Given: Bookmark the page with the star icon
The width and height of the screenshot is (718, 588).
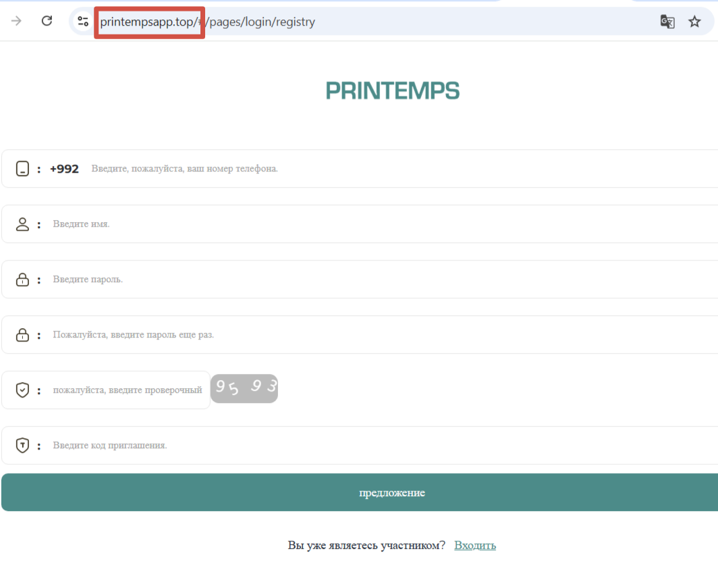Looking at the screenshot, I should pos(695,21).
